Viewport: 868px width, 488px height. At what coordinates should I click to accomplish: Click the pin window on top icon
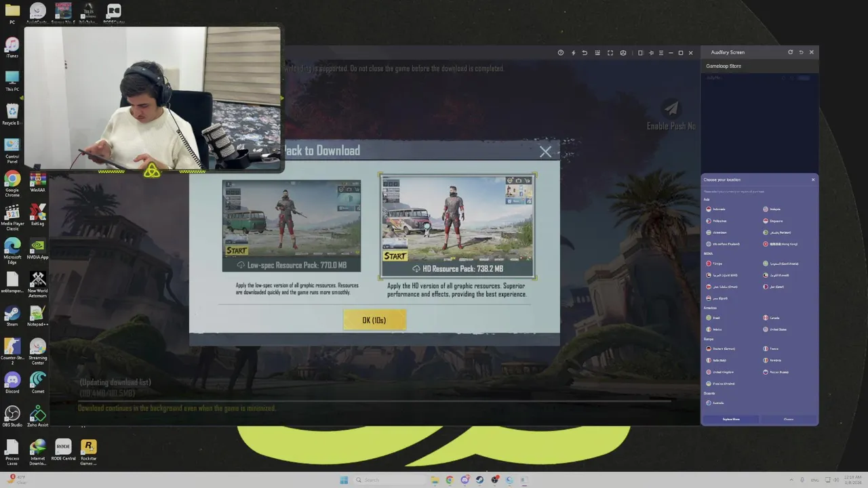(651, 53)
